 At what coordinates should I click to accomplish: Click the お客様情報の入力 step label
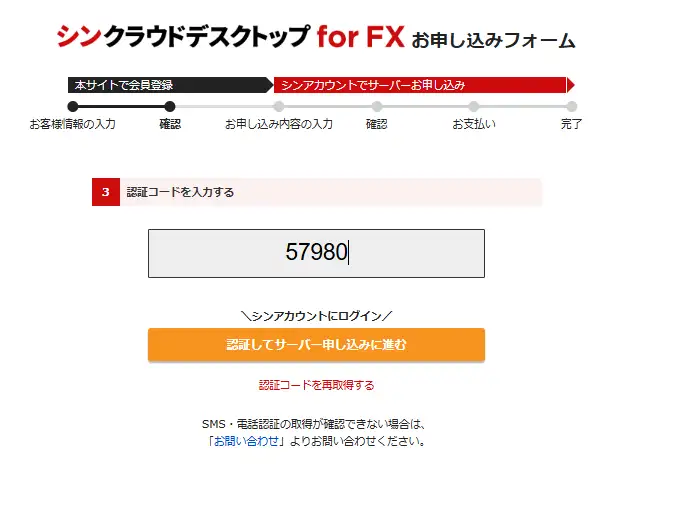point(72,125)
